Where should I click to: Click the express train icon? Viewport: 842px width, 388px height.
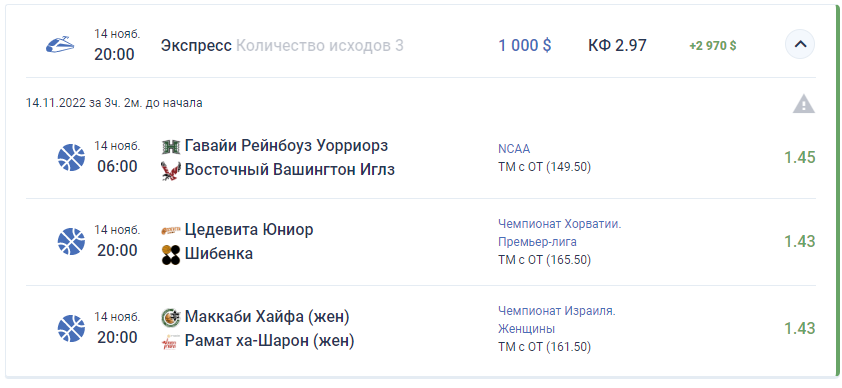pos(60,45)
